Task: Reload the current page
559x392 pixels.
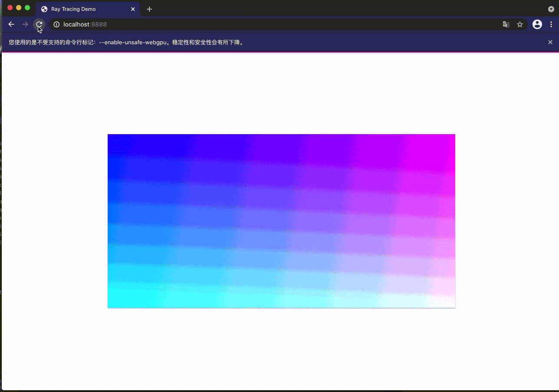Action: point(39,24)
